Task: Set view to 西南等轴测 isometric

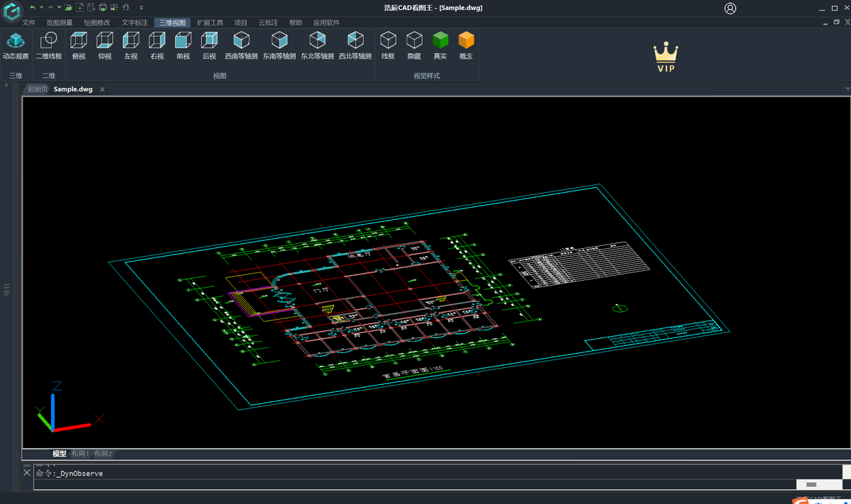Action: [241, 45]
